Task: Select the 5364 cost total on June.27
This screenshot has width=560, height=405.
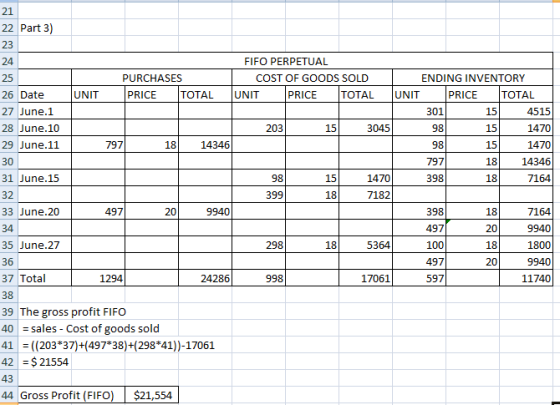Action: tap(366, 245)
